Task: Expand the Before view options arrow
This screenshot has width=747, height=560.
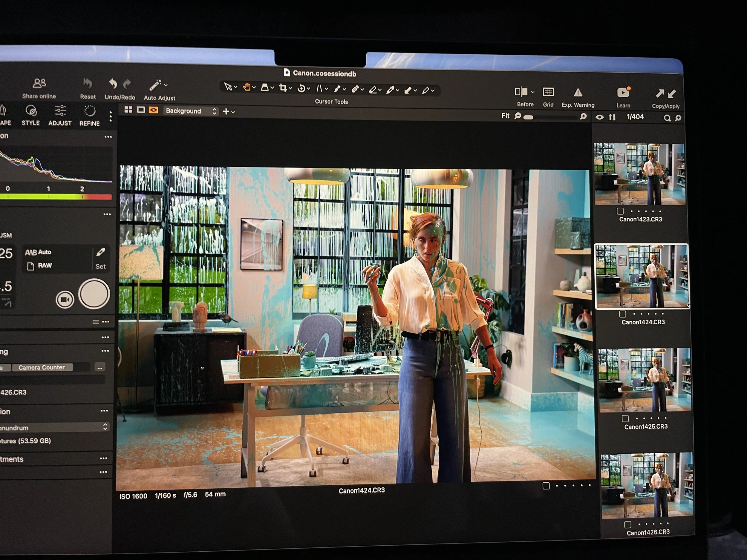Action: 532,92
